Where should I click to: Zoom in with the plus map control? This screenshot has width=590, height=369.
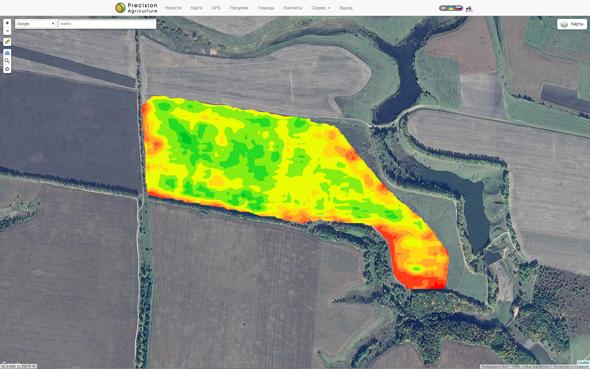tap(7, 23)
